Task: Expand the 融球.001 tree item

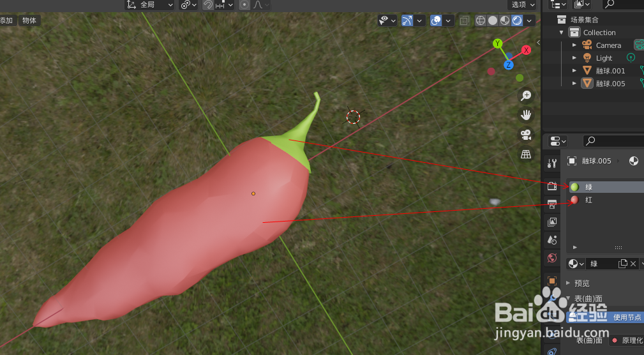Action: [574, 71]
